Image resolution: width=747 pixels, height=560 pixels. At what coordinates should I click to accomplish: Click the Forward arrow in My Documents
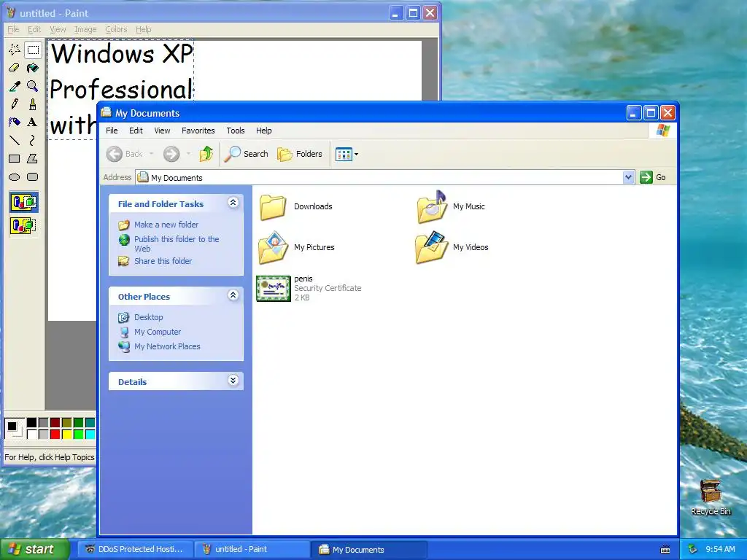coord(171,154)
